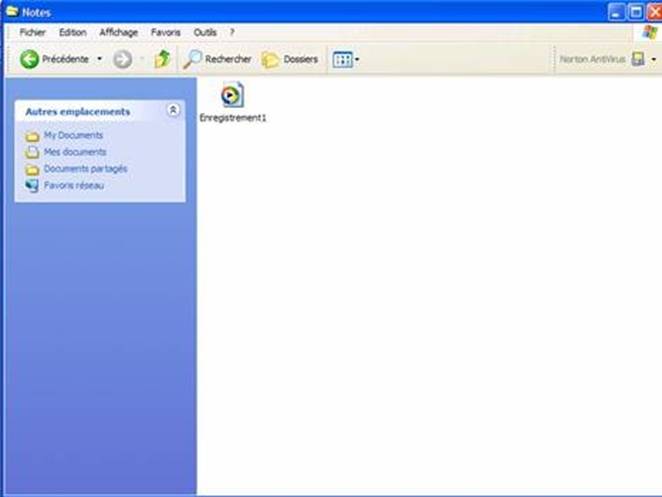Open the Rechercher search tool

point(217,59)
